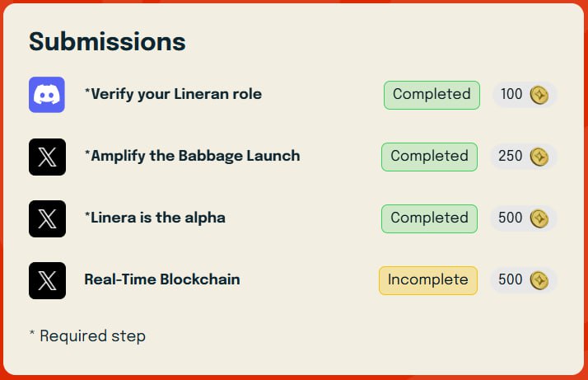The width and height of the screenshot is (588, 380).
Task: Click the 250 points reward pill
Action: (x=524, y=157)
